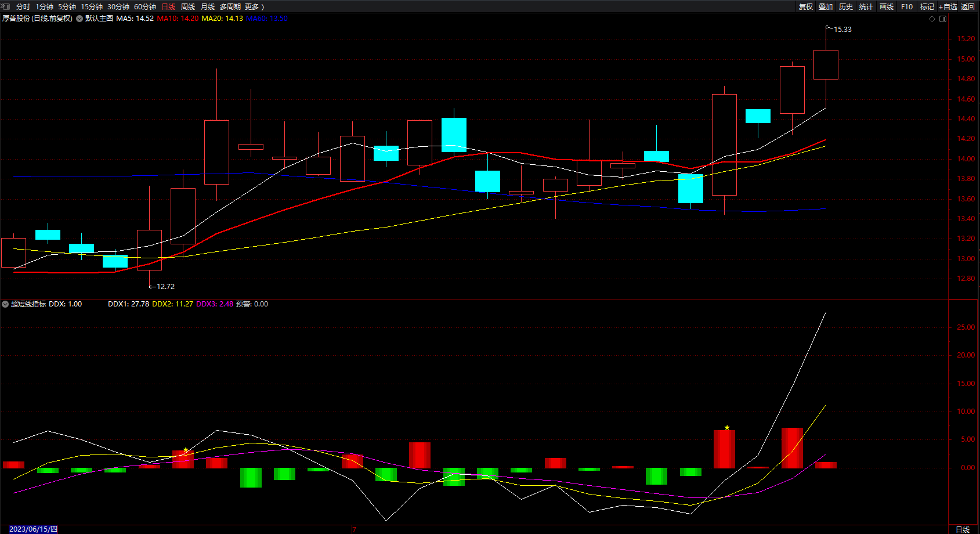Screen dimensions: 980x534
Task: Click the 15.00 price axis label
Action: click(x=965, y=59)
